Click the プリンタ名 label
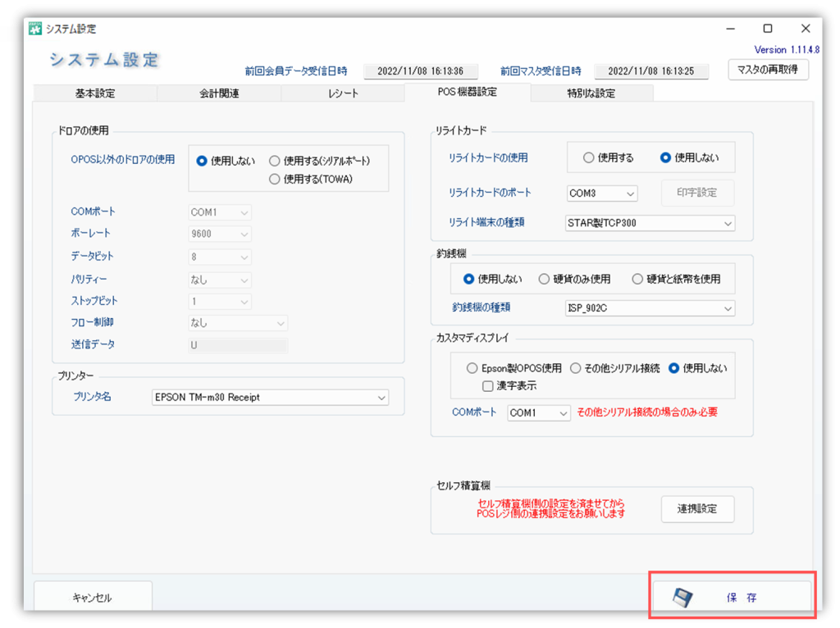The height and width of the screenshot is (628, 840). point(92,397)
